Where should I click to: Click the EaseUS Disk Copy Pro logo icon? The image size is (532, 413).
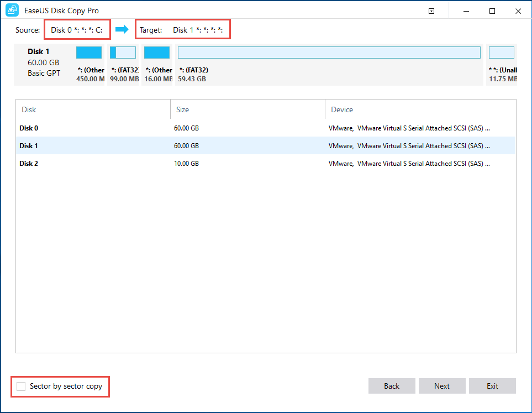tap(12, 11)
